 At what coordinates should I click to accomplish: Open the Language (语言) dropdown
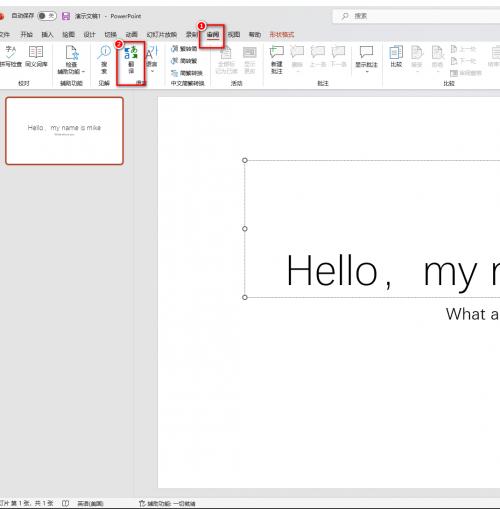point(152,60)
